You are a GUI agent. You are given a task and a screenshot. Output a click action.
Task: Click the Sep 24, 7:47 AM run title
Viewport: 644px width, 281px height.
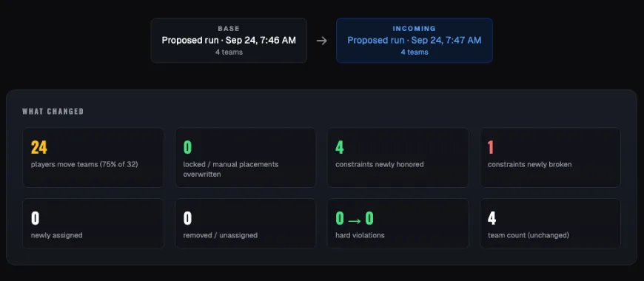pos(415,40)
